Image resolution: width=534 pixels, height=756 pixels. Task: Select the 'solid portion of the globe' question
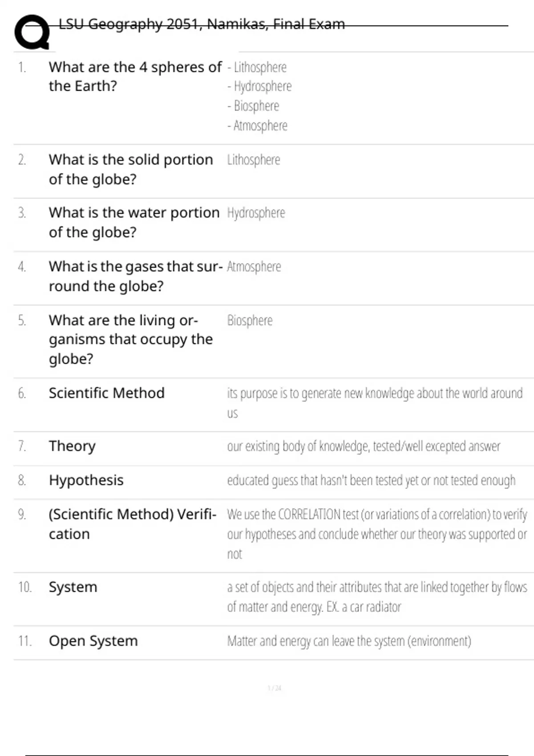click(x=131, y=169)
